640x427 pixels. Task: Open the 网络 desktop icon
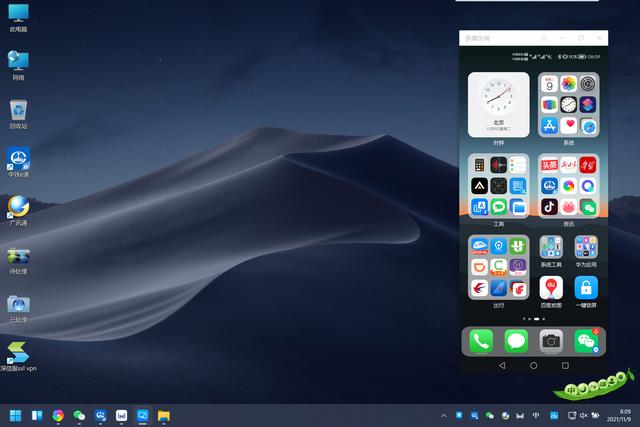click(18, 61)
